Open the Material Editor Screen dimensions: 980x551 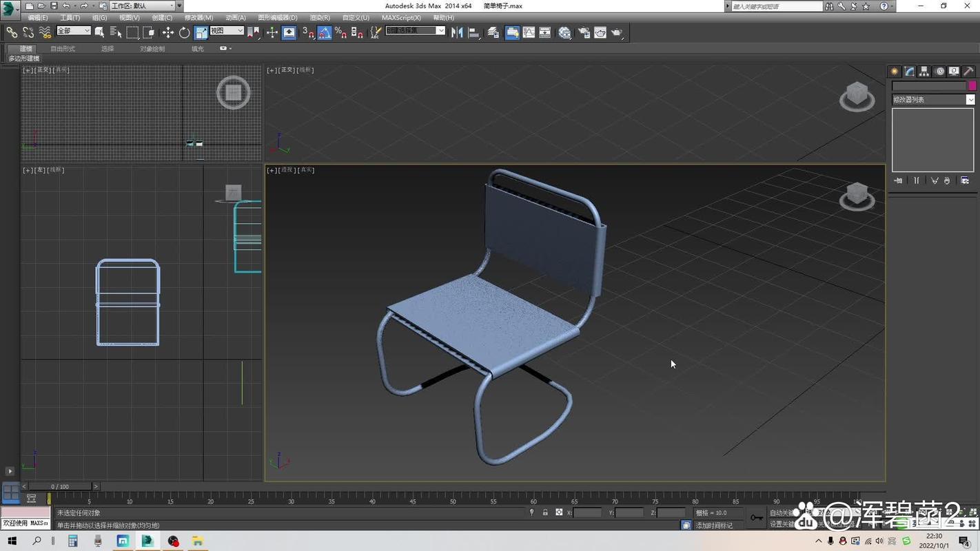[x=565, y=32]
